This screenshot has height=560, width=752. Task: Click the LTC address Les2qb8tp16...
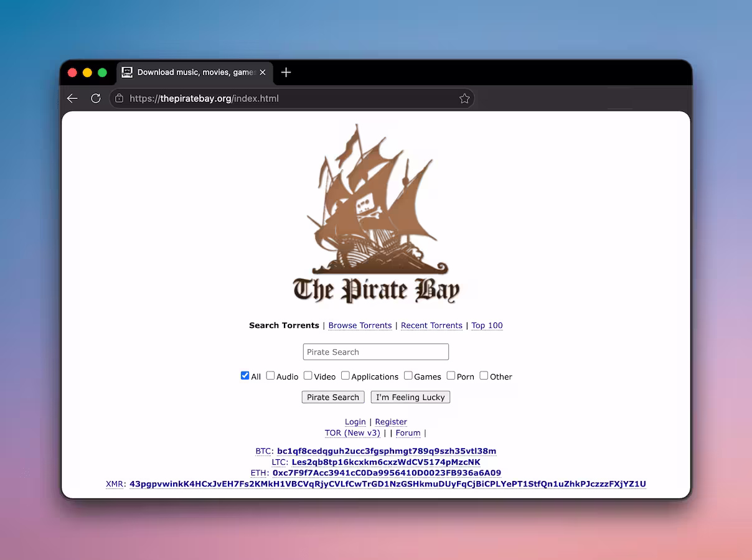386,462
